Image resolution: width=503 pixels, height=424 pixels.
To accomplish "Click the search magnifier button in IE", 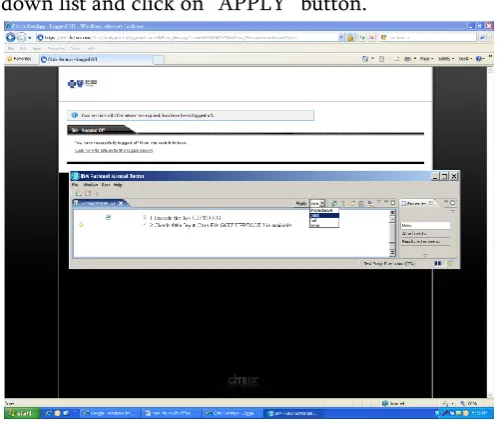I will tap(482, 38).
